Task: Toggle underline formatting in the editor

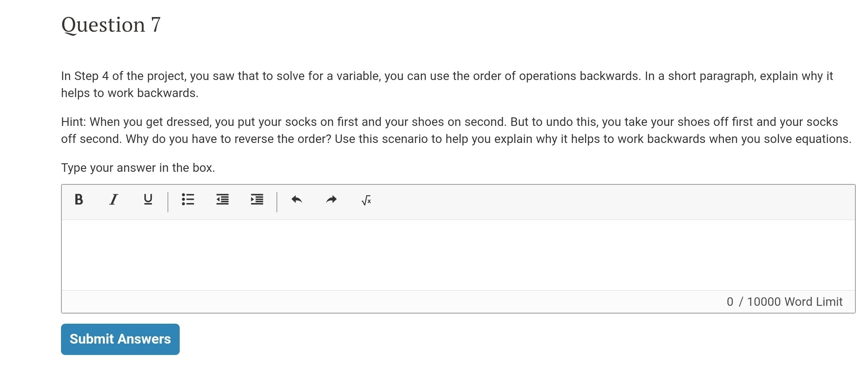Action: 148,200
